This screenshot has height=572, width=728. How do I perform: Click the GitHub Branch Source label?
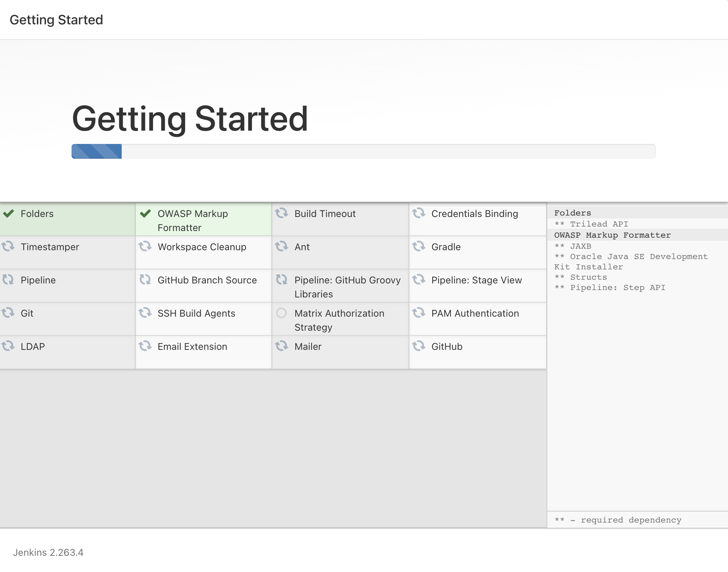point(207,280)
